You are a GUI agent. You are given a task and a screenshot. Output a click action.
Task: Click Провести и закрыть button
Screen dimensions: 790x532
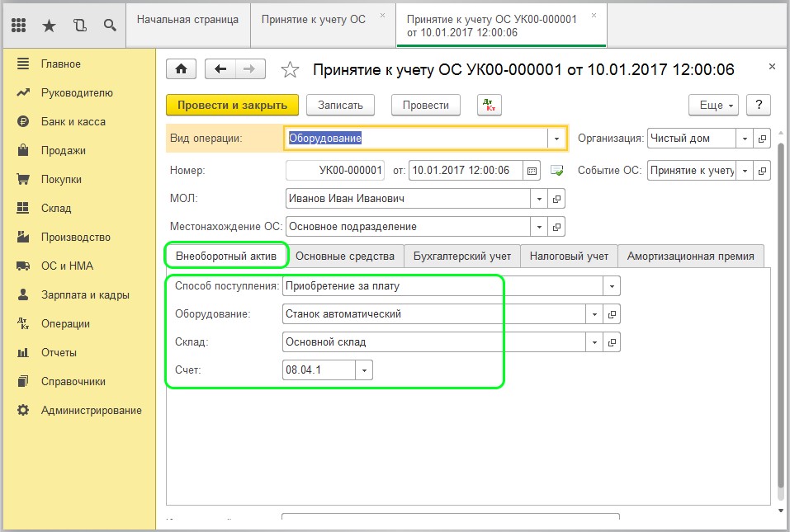(232, 105)
